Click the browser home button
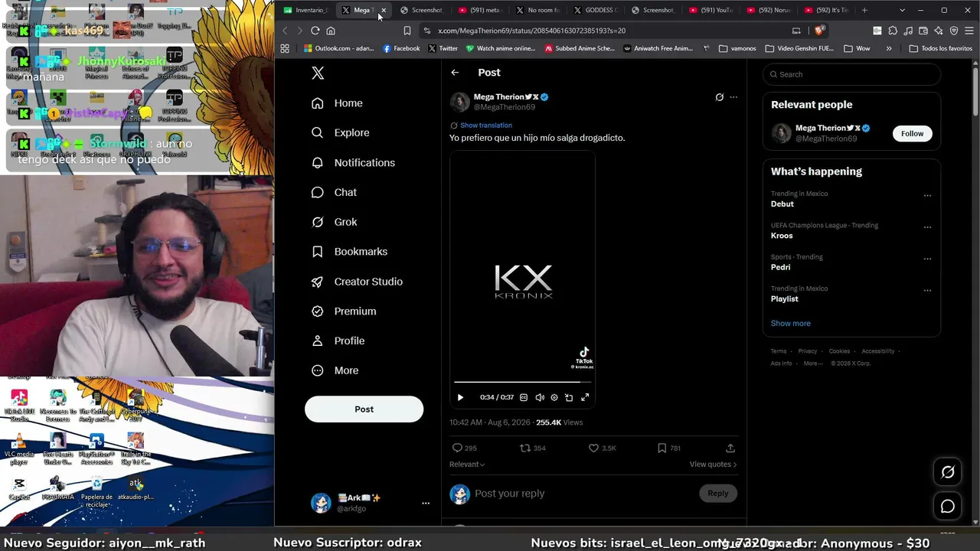 tap(331, 31)
